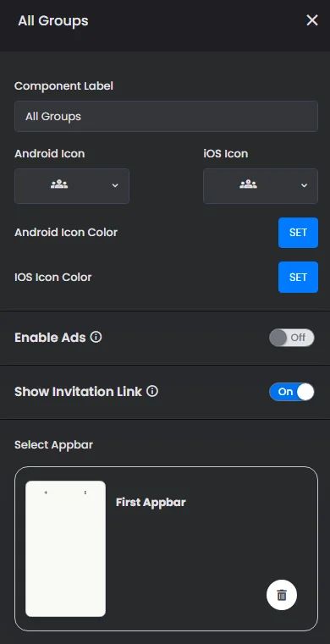The width and height of the screenshot is (330, 644).
Task: Close the All Groups panel
Action: point(312,20)
